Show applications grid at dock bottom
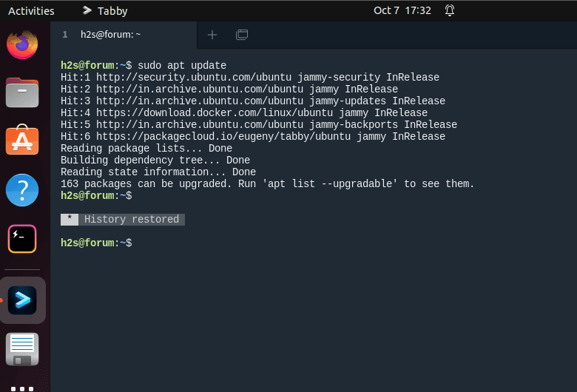The image size is (577, 392). [x=22, y=389]
